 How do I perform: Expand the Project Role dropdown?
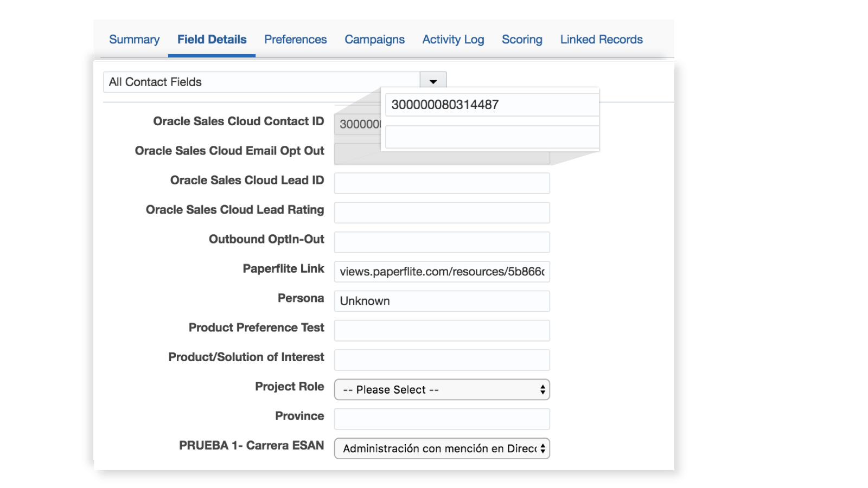pos(442,390)
